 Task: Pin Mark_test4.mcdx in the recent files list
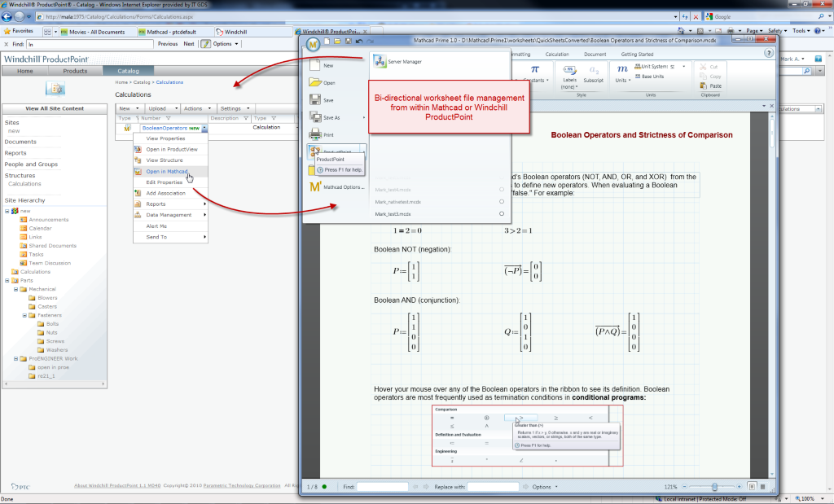point(502,190)
